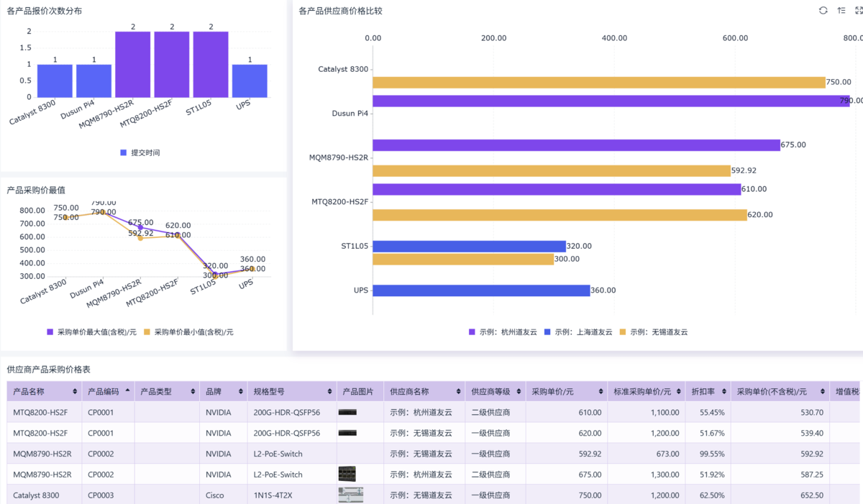
Task: Click the purple 采购单价最大值 legend swatch
Action: click(50, 332)
